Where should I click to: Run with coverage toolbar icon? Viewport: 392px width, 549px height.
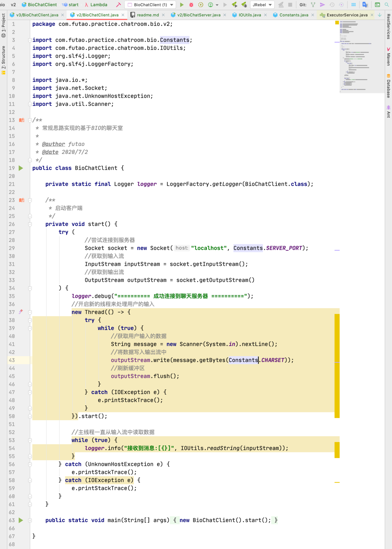(x=201, y=5)
